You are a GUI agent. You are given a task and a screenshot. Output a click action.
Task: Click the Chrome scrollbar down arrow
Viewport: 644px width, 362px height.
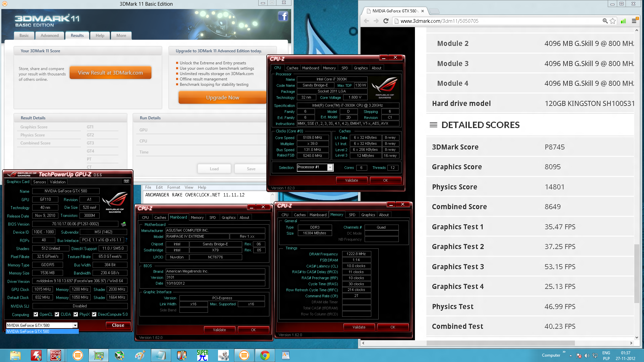point(636,338)
